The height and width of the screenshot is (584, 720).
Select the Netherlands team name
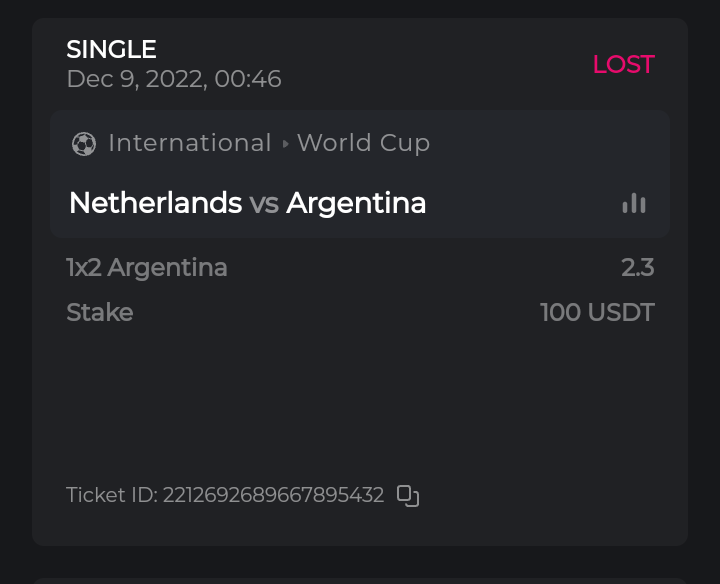(x=155, y=203)
